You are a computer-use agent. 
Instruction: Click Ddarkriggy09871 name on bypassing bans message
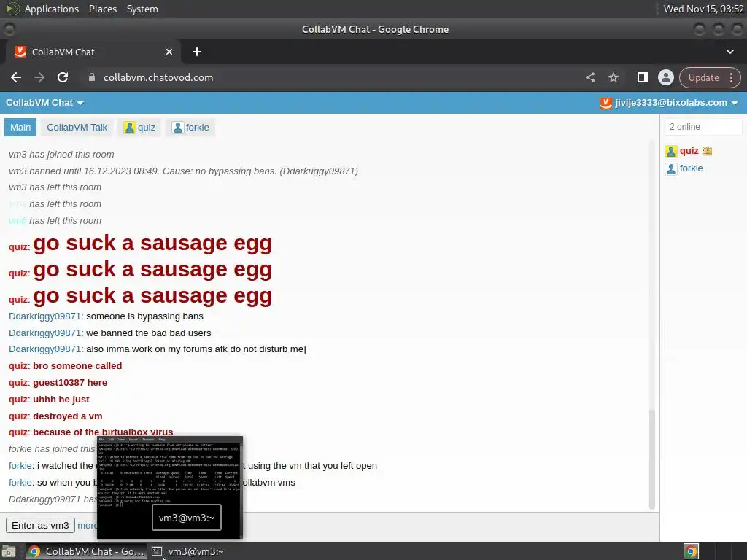[x=44, y=316]
